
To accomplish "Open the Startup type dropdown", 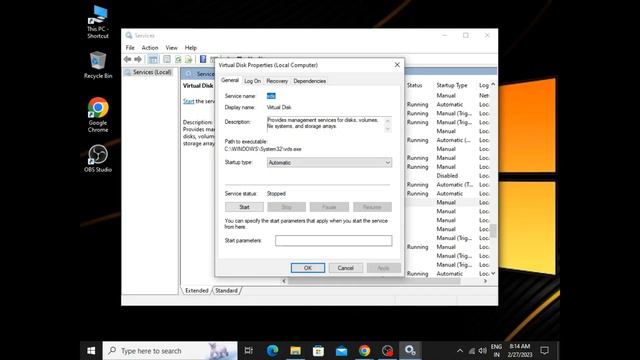I will pyautogui.click(x=329, y=162).
